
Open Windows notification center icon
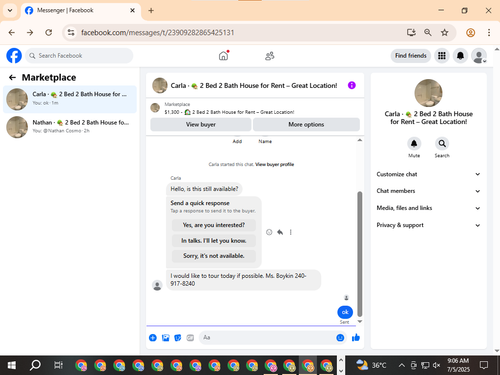[484, 365]
